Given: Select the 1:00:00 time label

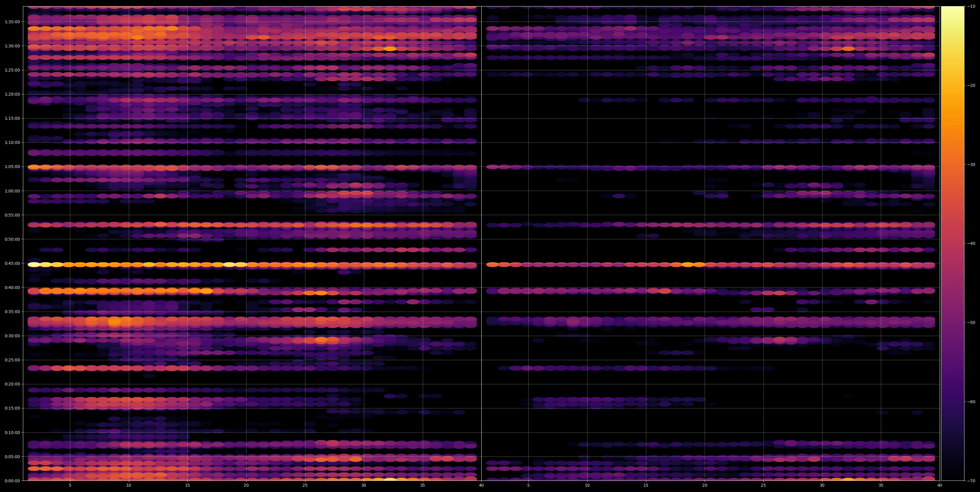Looking at the screenshot, I should coord(12,191).
